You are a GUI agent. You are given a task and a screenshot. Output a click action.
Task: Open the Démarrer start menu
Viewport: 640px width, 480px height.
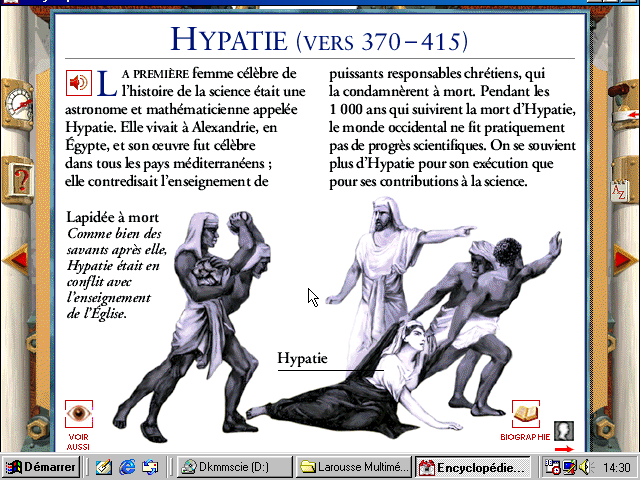pos(41,467)
